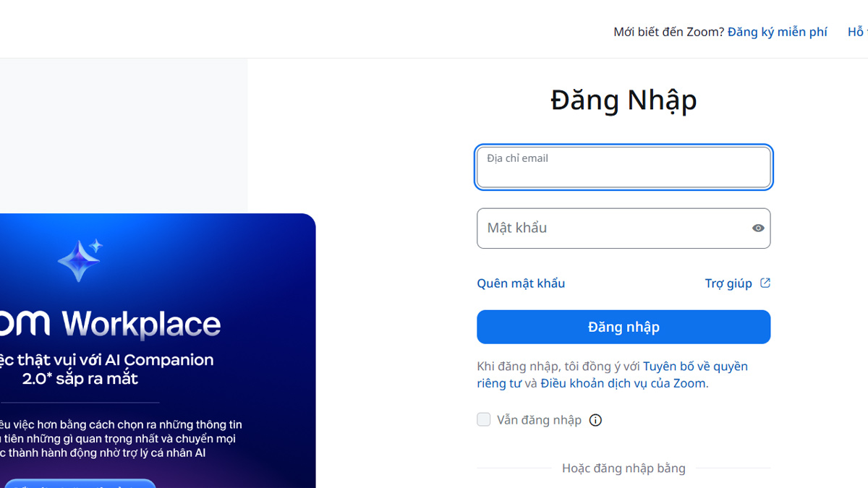Viewport: 868px width, 488px height.
Task: Click the Hoặc đăng nhập bằng text
Action: point(624,468)
